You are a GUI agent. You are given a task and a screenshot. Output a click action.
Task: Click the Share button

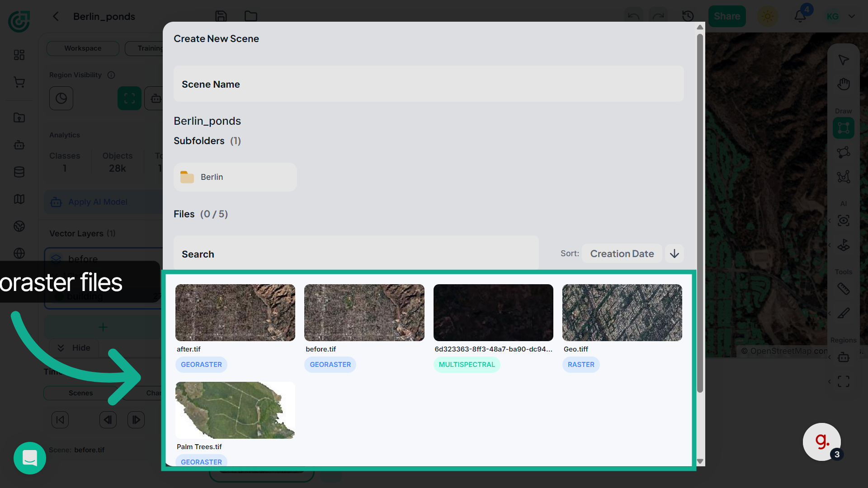point(727,16)
